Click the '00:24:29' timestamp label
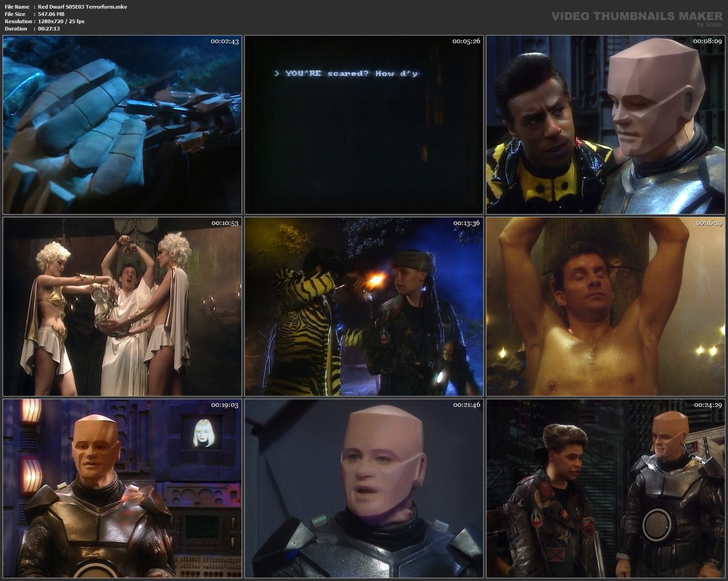Screen dimensions: 728x581 coord(708,405)
